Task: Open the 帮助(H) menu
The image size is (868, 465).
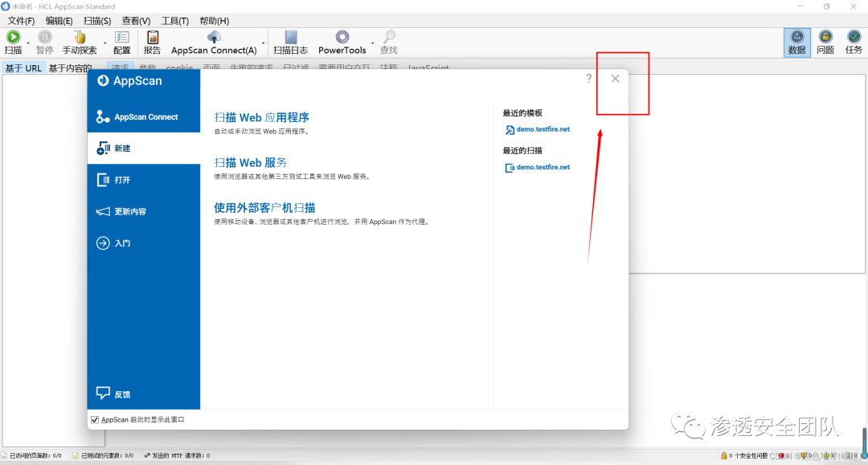Action: [215, 21]
